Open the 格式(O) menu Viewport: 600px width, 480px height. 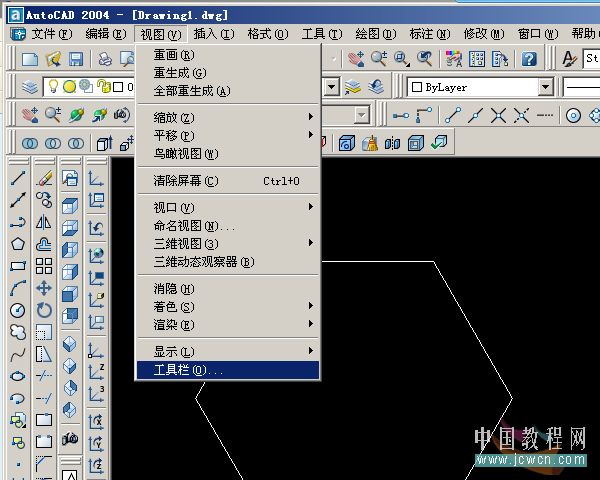click(x=268, y=34)
